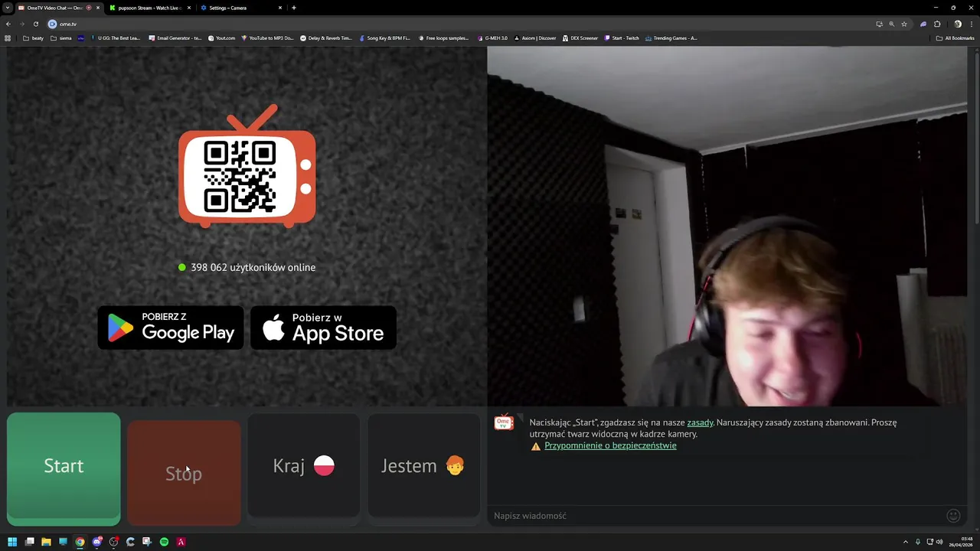Viewport: 980px width, 551px height.
Task: Click the zoom magnifier icon in address bar
Action: pyautogui.click(x=891, y=24)
